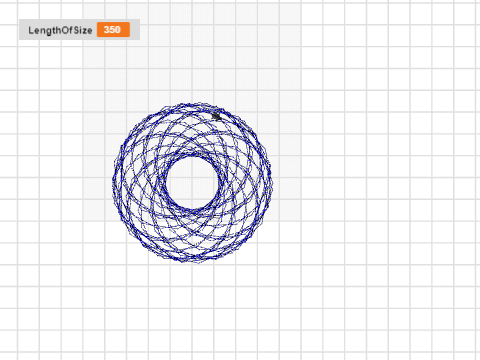Click the white grid area below the spirograph
Viewport: 480px width, 360px height.
point(193,307)
